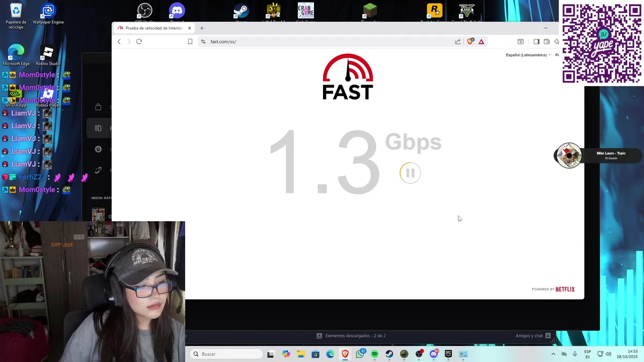644x362 pixels.
Task: Bookmark the current page
Action: coord(190,42)
